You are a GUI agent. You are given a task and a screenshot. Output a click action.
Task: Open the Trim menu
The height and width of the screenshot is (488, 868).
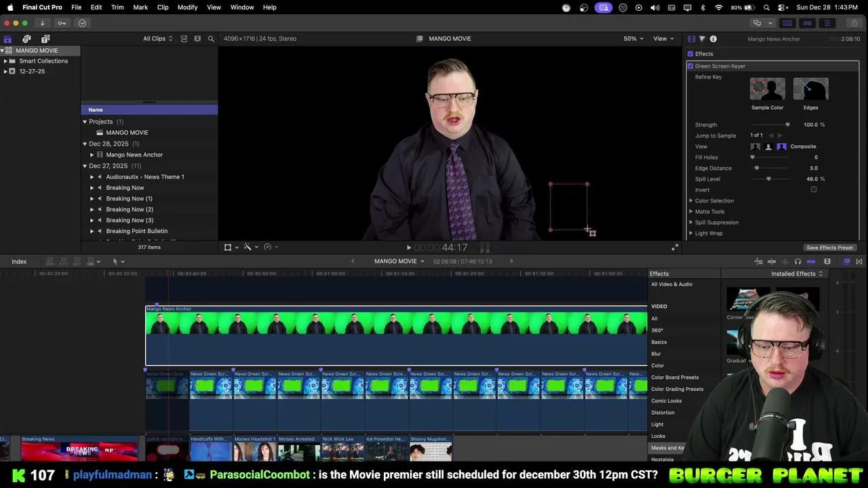[x=117, y=7]
